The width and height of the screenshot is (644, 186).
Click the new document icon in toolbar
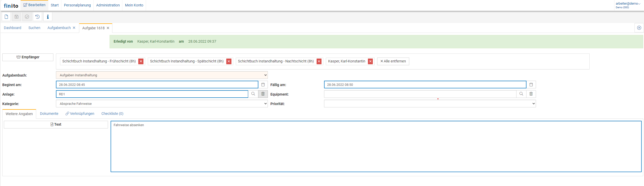pos(6,17)
